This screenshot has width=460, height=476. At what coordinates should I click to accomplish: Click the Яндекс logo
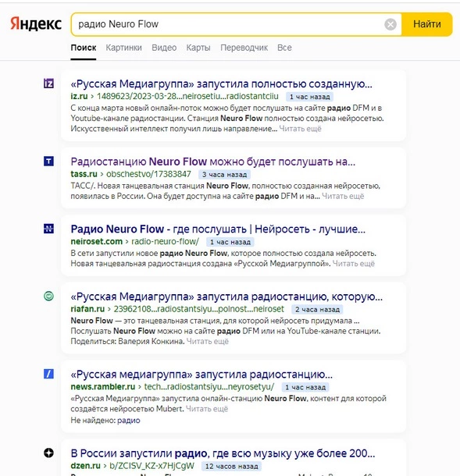point(36,24)
